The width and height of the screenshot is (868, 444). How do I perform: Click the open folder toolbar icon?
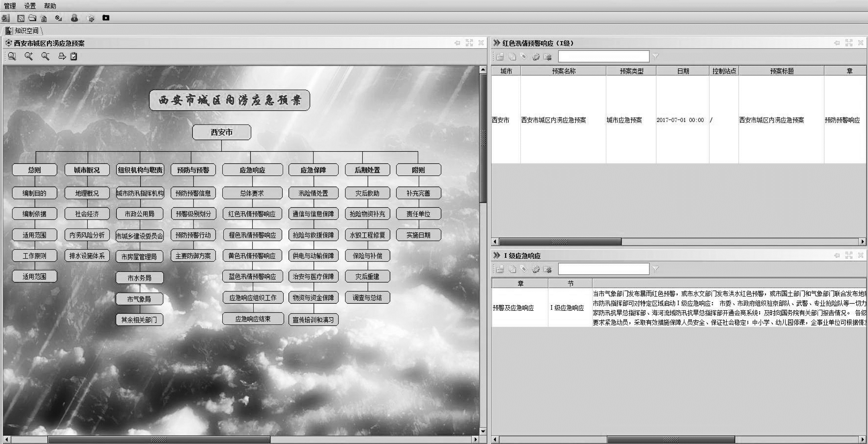click(32, 18)
